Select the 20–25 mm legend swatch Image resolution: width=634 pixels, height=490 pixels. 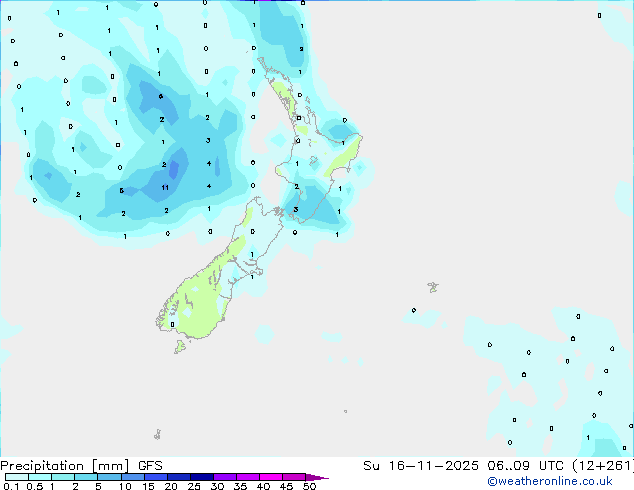pyautogui.click(x=178, y=477)
